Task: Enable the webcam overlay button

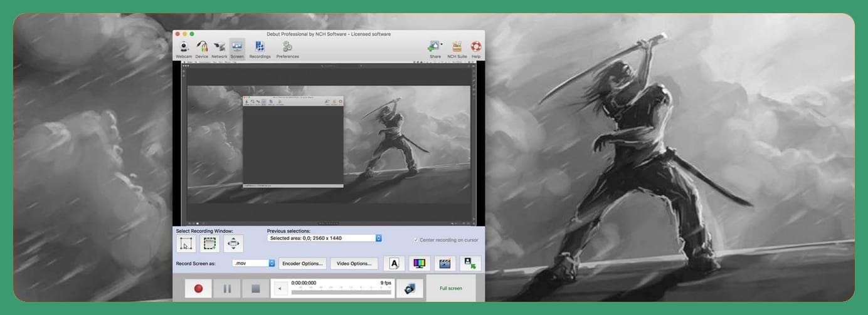Action: click(x=470, y=264)
